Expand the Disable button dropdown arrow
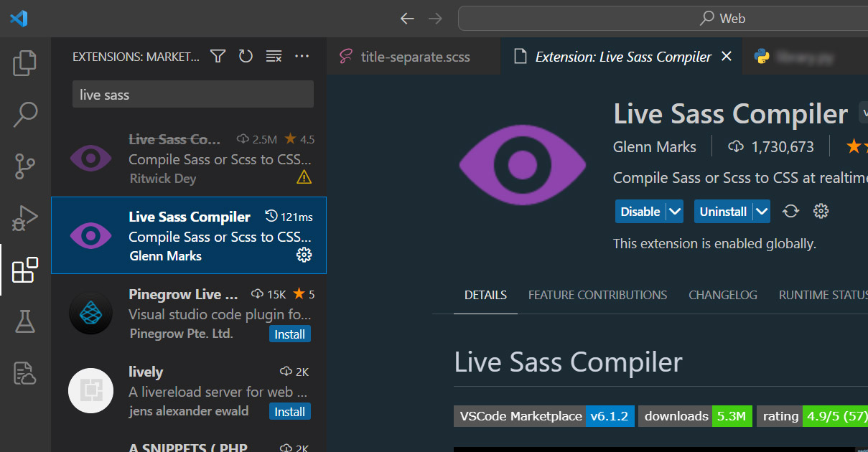 (675, 212)
